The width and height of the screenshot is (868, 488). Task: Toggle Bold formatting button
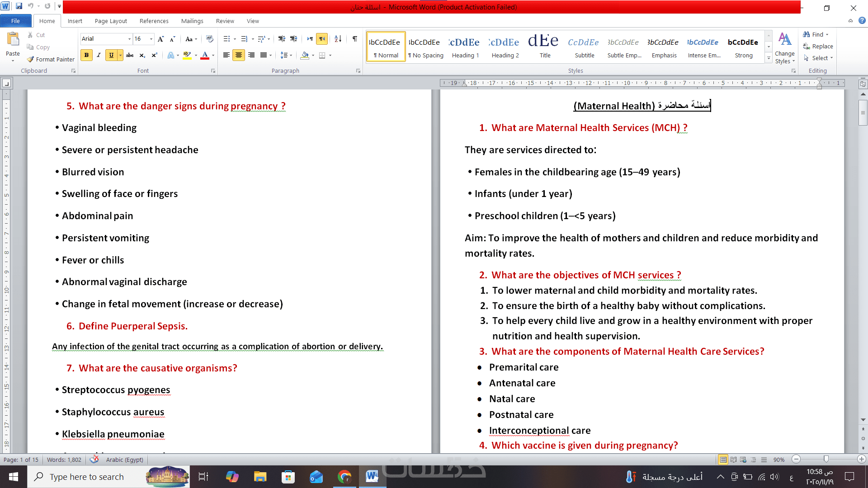[86, 55]
